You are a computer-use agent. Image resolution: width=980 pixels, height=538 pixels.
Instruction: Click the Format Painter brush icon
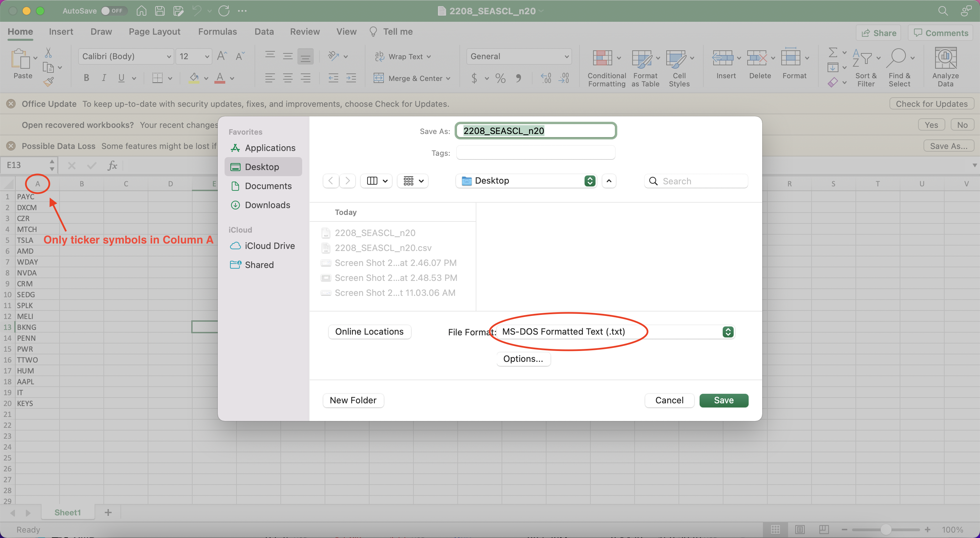(x=48, y=81)
